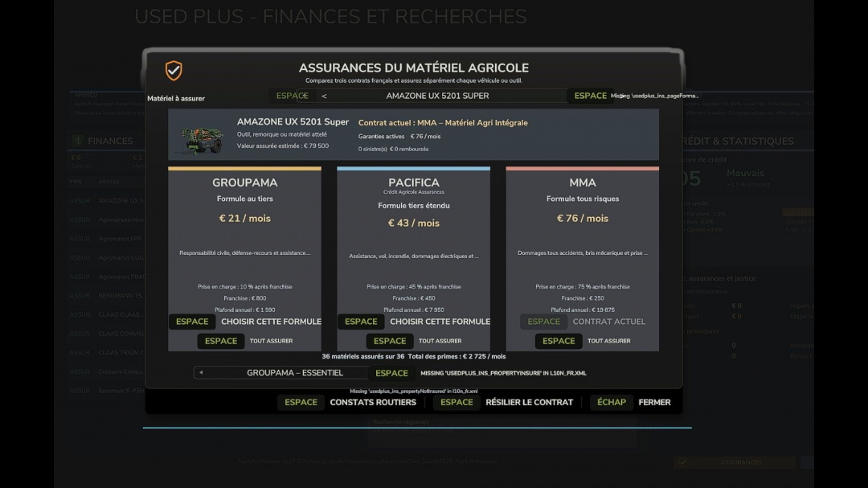Select 'CLAAS CONVIO' row in background list
The image size is (868, 488).
(x=106, y=334)
